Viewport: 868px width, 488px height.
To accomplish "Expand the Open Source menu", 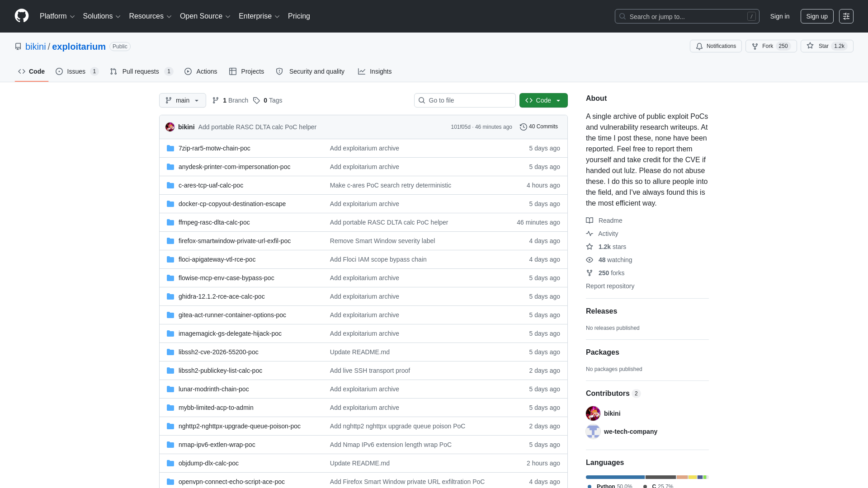I will [205, 16].
